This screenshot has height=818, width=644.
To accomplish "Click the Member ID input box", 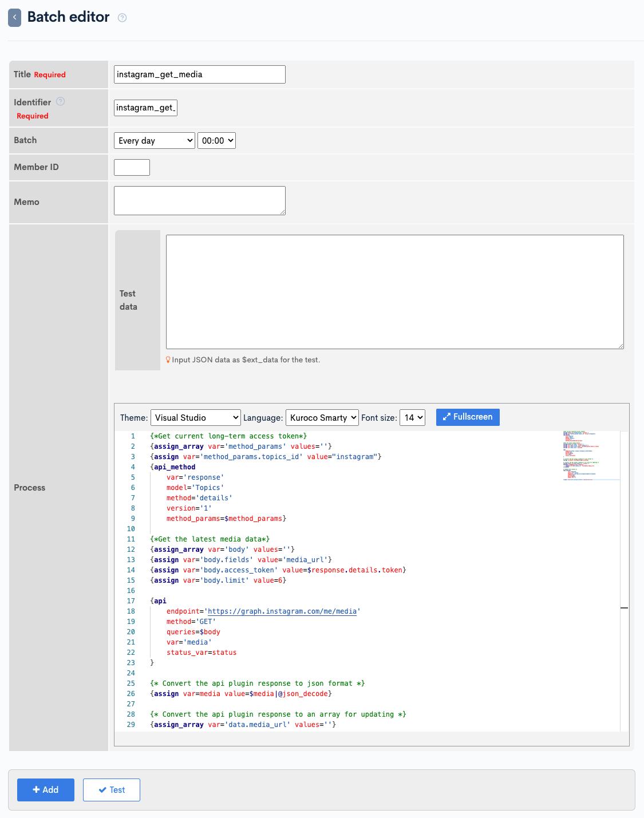I will pos(132,167).
